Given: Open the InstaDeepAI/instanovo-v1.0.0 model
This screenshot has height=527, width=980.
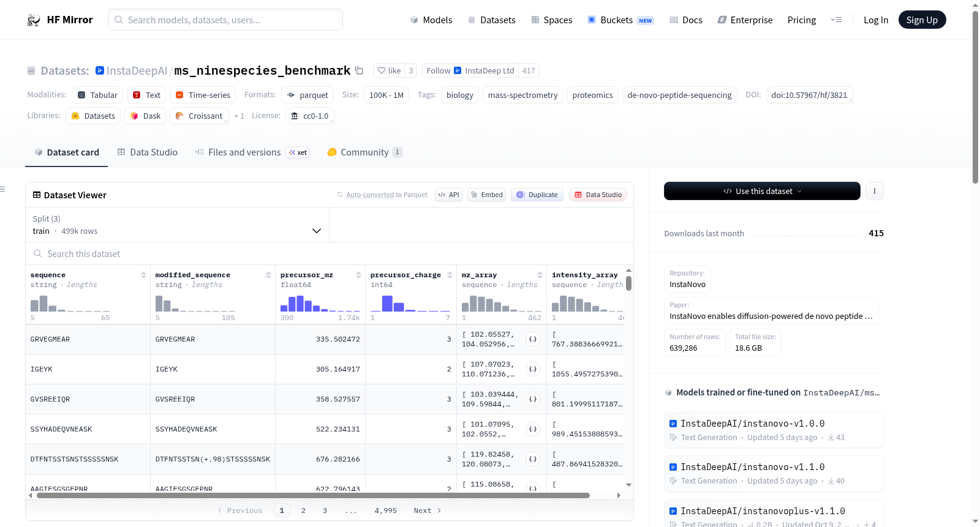Looking at the screenshot, I should pos(774,430).
